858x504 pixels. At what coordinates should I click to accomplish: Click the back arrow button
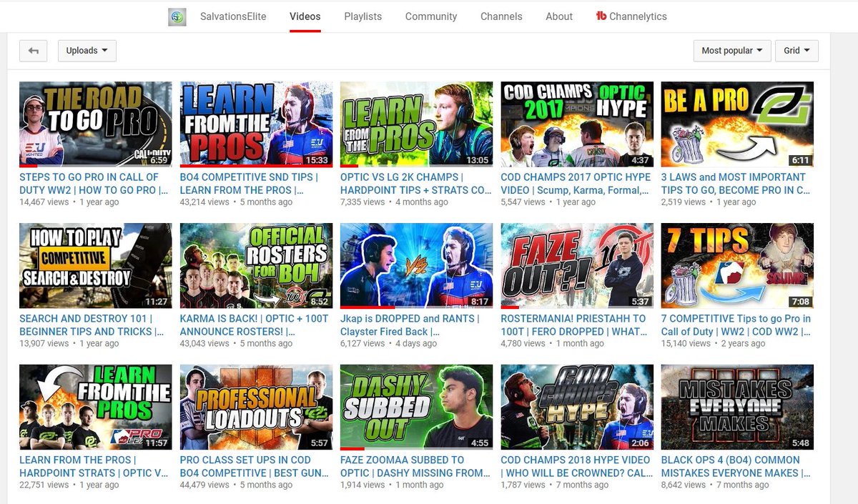[x=34, y=51]
